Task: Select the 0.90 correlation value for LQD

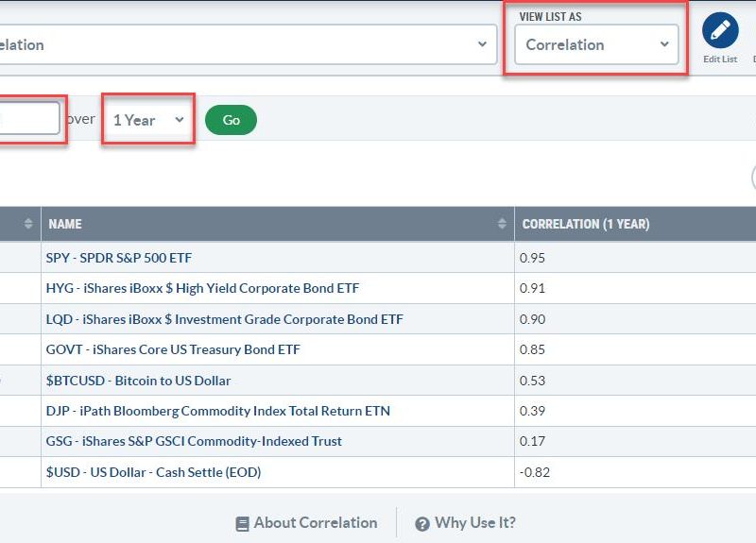Action: (x=532, y=319)
